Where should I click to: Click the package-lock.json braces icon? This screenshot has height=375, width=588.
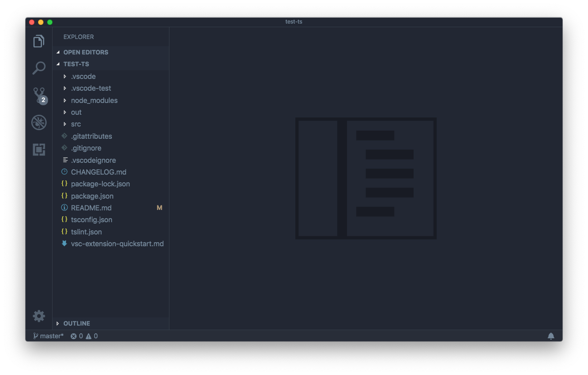64,184
